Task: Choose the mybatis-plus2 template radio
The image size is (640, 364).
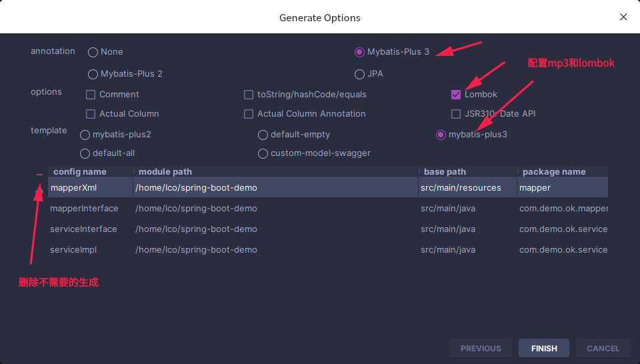Action: (x=85, y=135)
